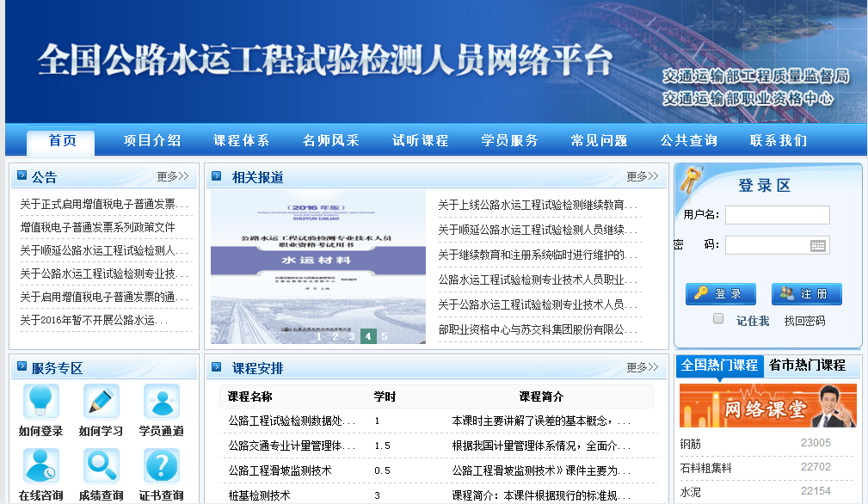Open the 证书查询 question mark icon
The image size is (868, 504).
[x=161, y=465]
